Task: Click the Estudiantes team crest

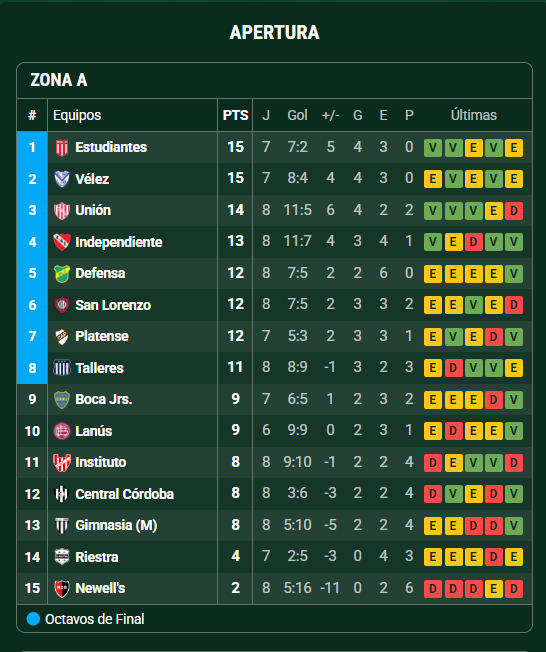Action: coord(62,148)
